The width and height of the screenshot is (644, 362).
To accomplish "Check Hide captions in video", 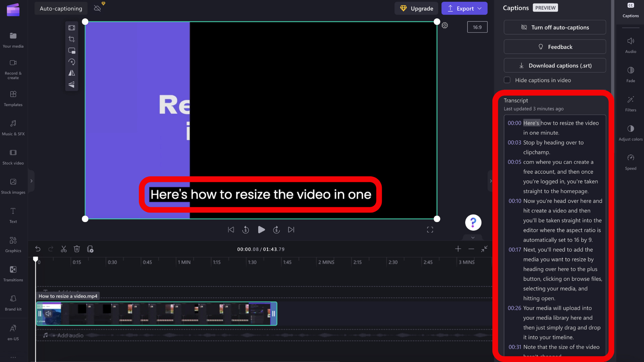I will click(507, 80).
